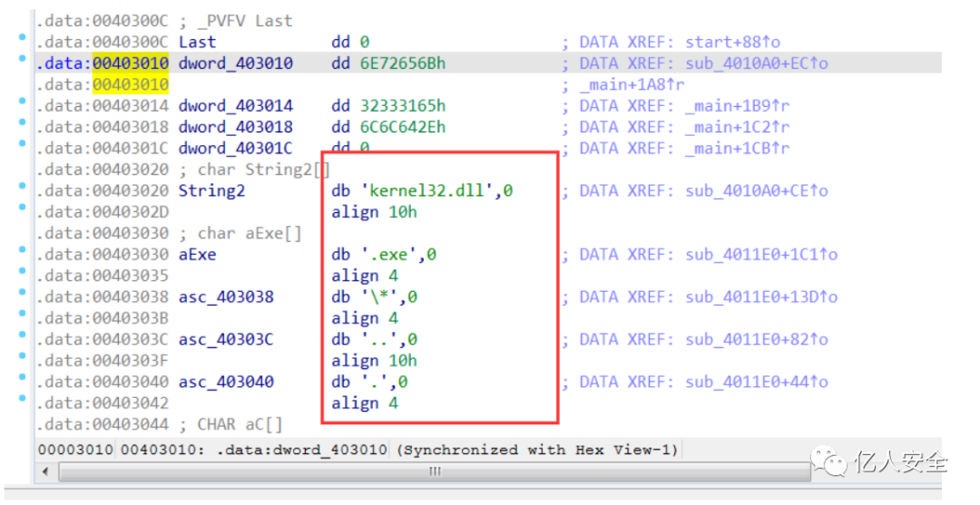Toggle breakpoint dot beside aExe line
The image size is (980, 505).
(x=23, y=249)
